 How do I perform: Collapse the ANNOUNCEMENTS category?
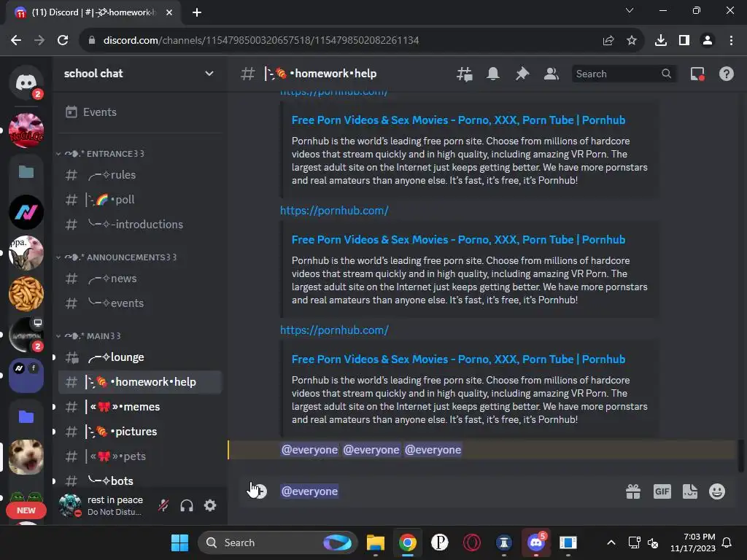tap(117, 257)
